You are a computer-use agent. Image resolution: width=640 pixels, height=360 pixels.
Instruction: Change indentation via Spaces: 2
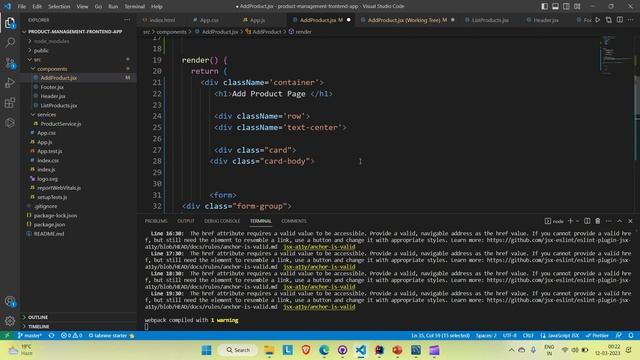pos(486,336)
